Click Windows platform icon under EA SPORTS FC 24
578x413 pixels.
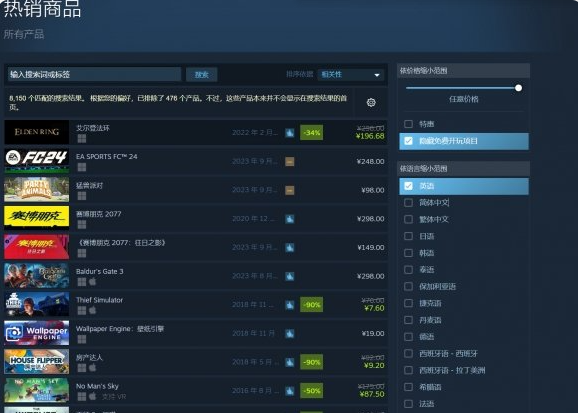tap(82, 167)
